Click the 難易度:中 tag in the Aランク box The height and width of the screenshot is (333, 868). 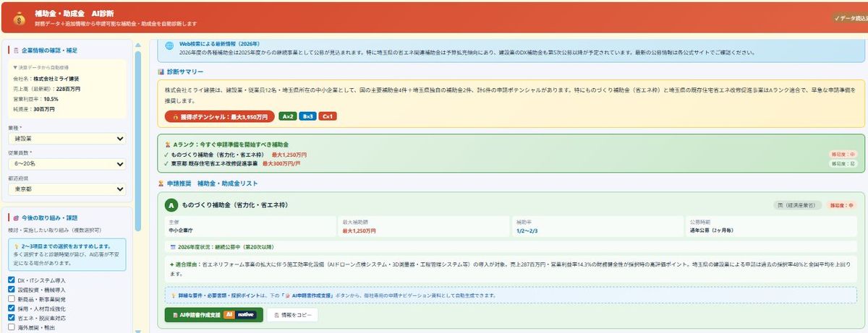coord(843,155)
